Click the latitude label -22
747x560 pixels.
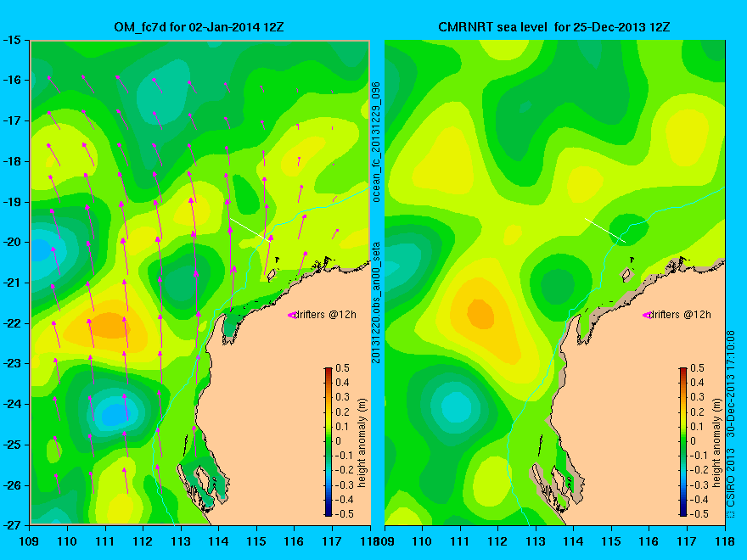click(12, 323)
